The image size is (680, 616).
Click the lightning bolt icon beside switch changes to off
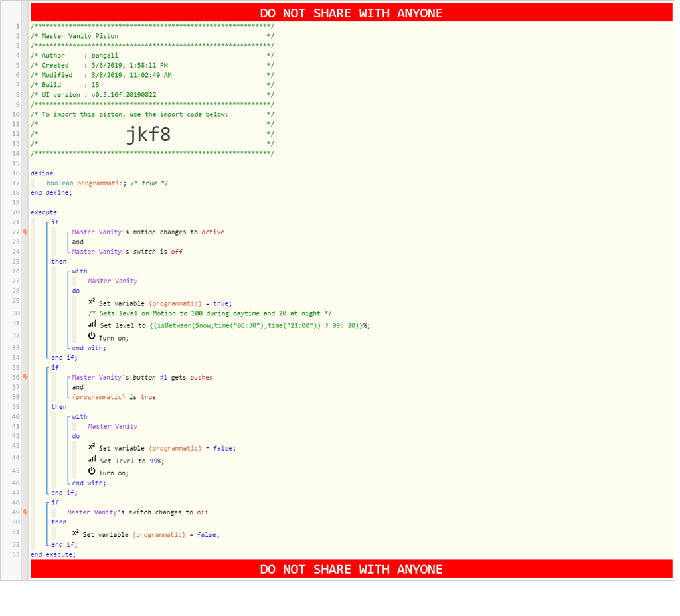tap(25, 512)
